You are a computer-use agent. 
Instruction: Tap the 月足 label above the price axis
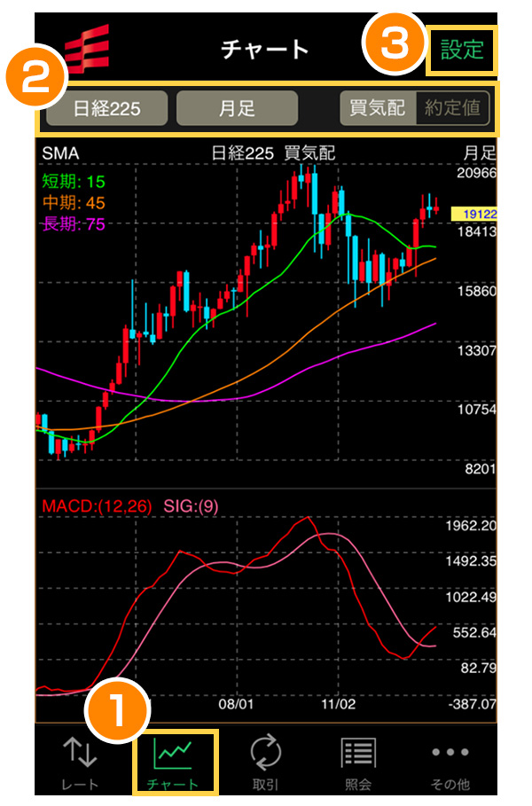(x=480, y=153)
